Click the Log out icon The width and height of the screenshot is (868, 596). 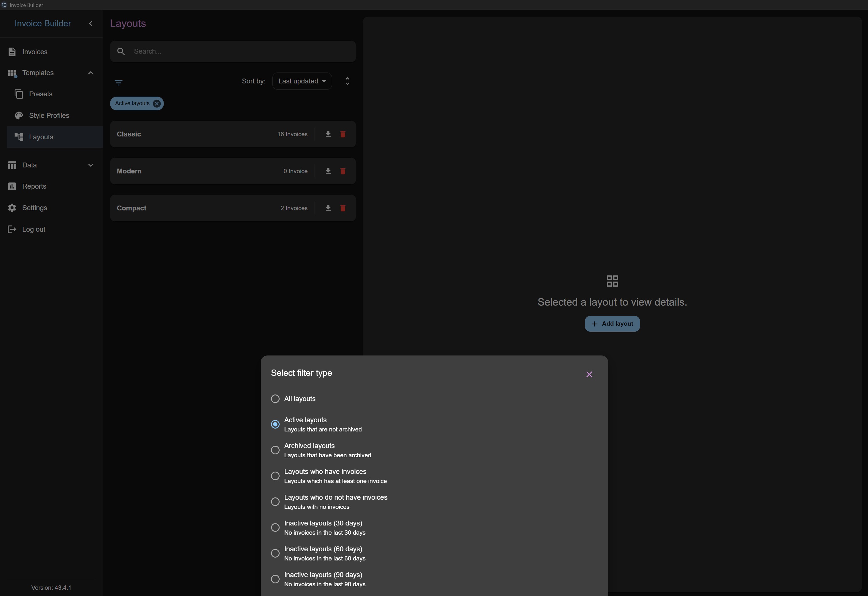[12, 229]
